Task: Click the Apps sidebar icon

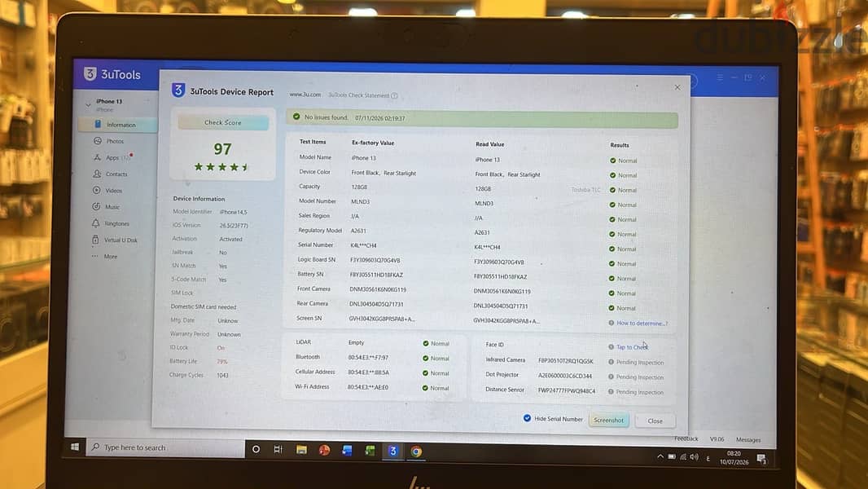Action: coord(97,157)
